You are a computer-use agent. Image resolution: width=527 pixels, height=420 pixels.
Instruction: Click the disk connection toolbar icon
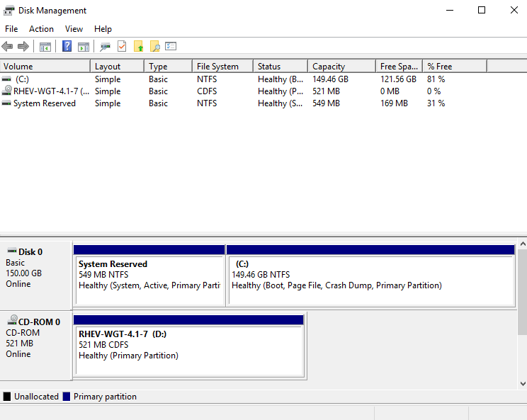tap(105, 47)
